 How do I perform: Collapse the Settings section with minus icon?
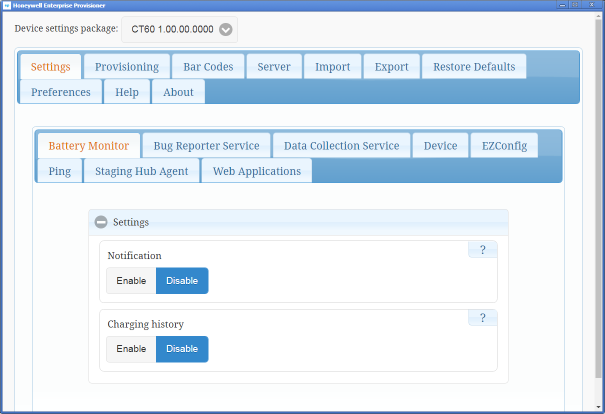[101, 222]
